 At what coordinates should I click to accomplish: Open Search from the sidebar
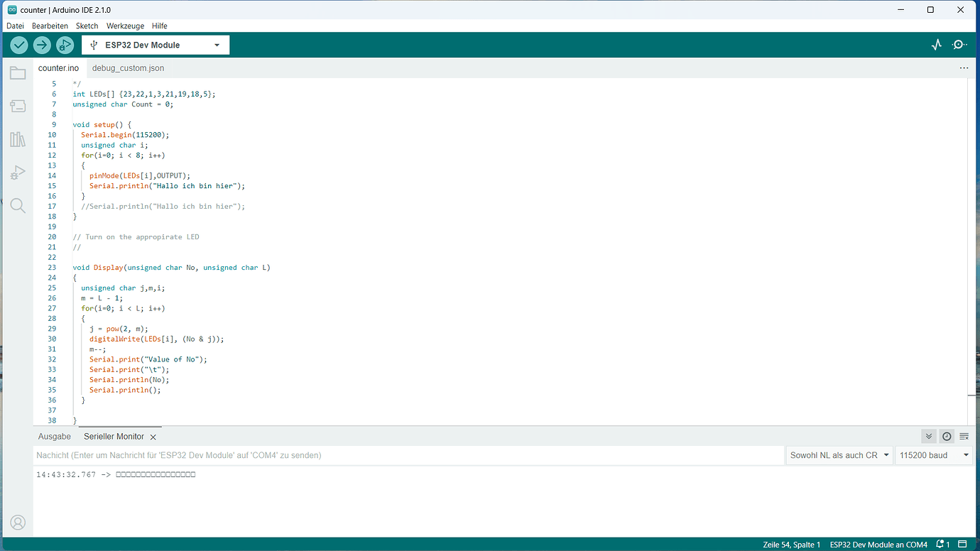click(18, 206)
